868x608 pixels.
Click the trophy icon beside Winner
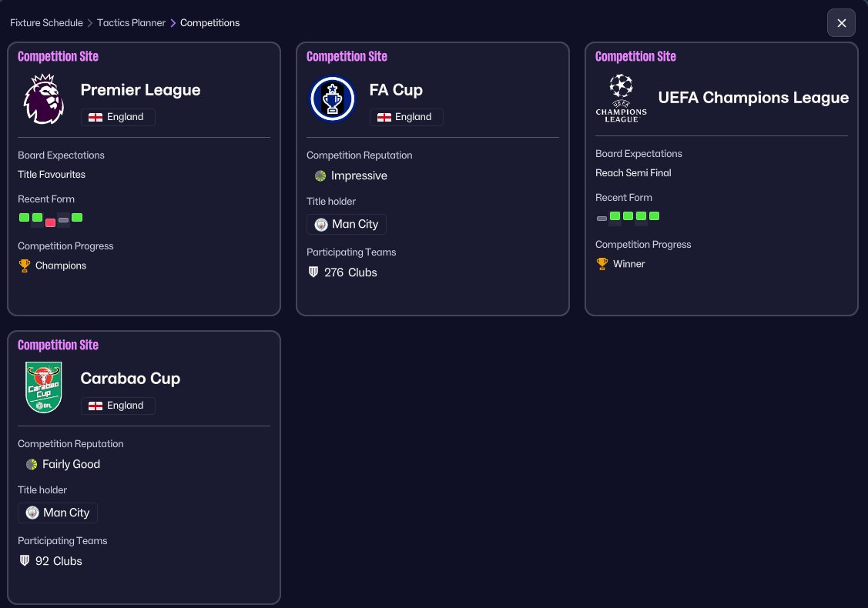point(602,264)
